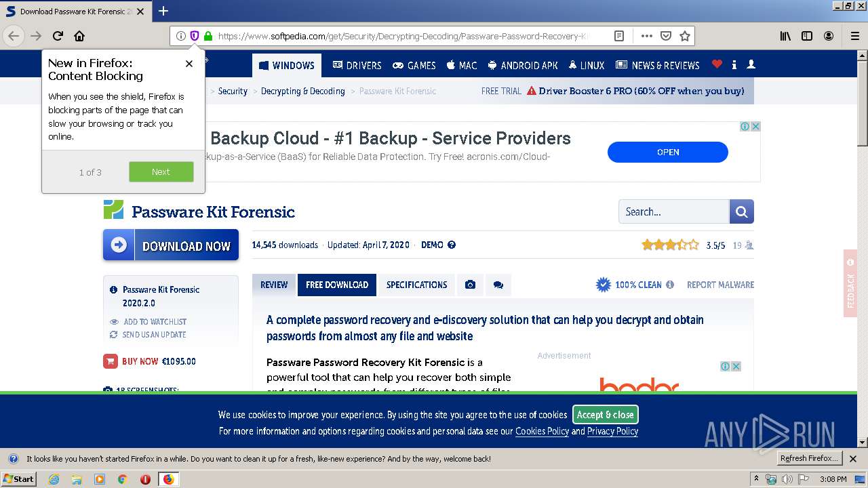Viewport: 868px width, 488px height.
Task: Open the Drivers category
Action: (x=357, y=66)
